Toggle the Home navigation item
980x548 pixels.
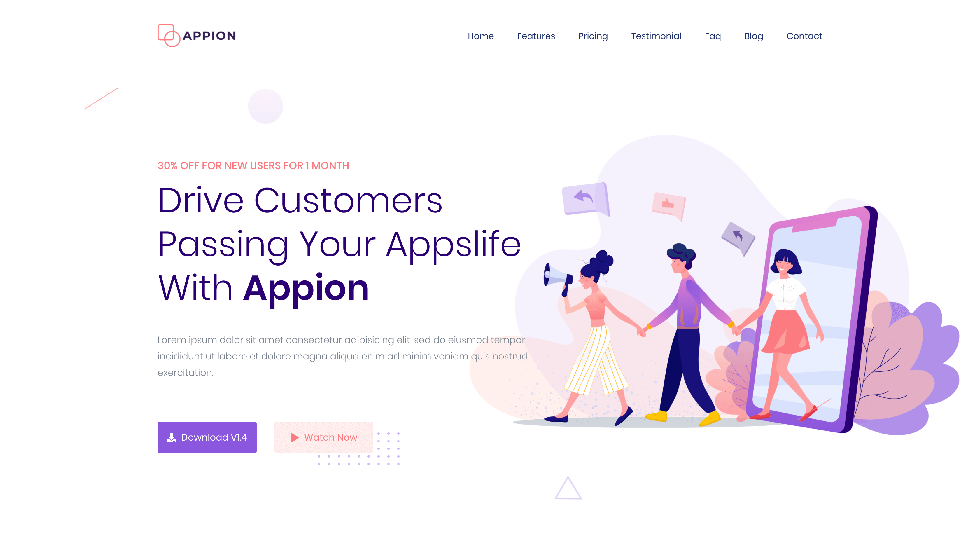(x=481, y=36)
